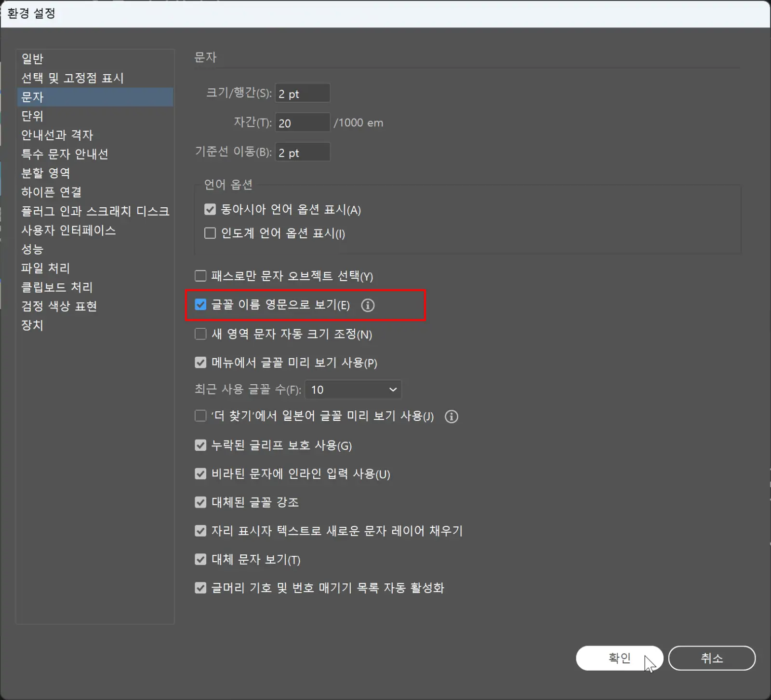The height and width of the screenshot is (700, 771).
Task: Cancel dialog with 취소 button
Action: (712, 658)
